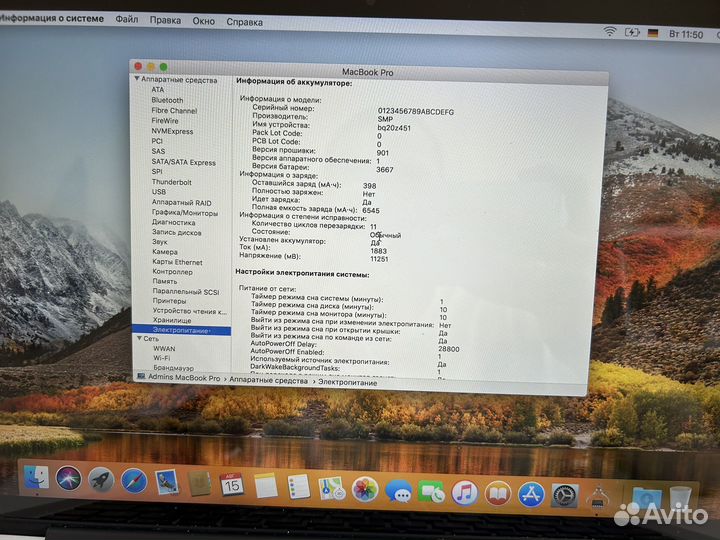Screen dimensions: 720x540
Task: Open Contacts book icon in Dock
Action: point(200,483)
